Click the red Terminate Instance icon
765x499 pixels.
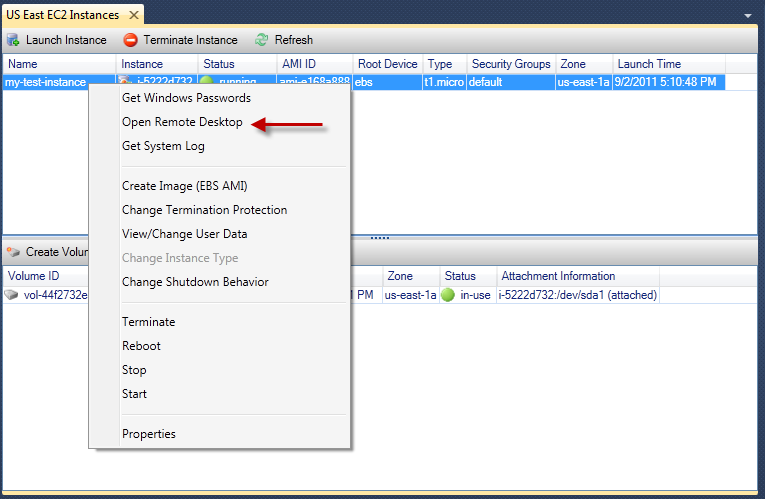click(130, 40)
